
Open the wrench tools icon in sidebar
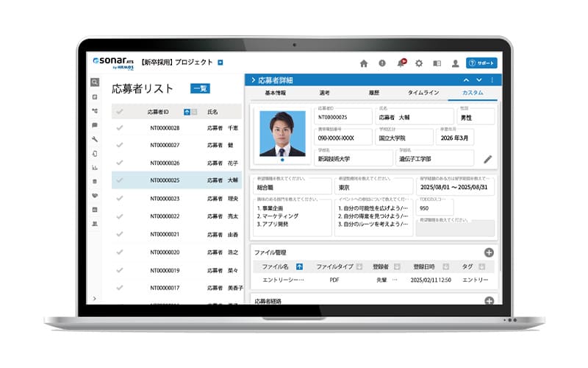95,139
